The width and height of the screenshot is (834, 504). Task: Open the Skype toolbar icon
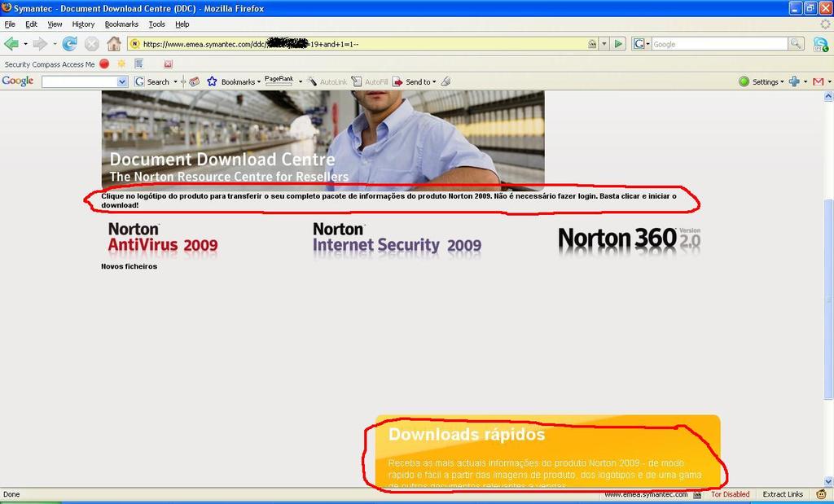(821, 45)
